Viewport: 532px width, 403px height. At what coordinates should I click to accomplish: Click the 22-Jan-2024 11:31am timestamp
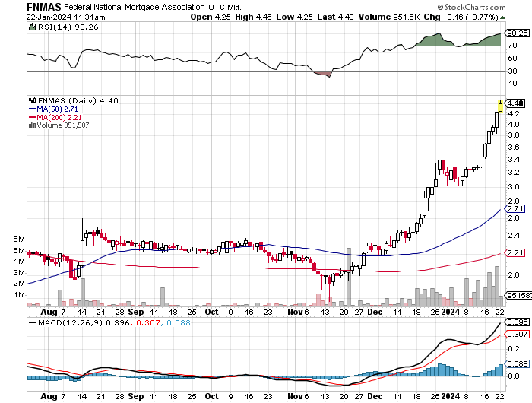pos(66,17)
